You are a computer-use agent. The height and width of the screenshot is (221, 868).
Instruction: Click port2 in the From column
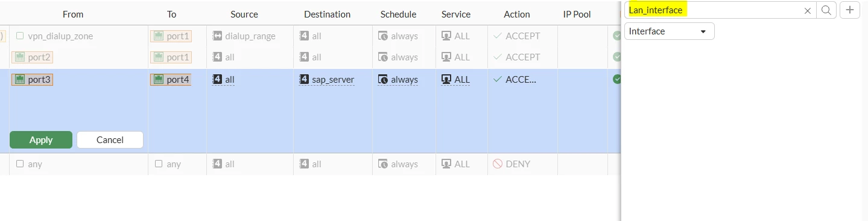click(x=32, y=57)
